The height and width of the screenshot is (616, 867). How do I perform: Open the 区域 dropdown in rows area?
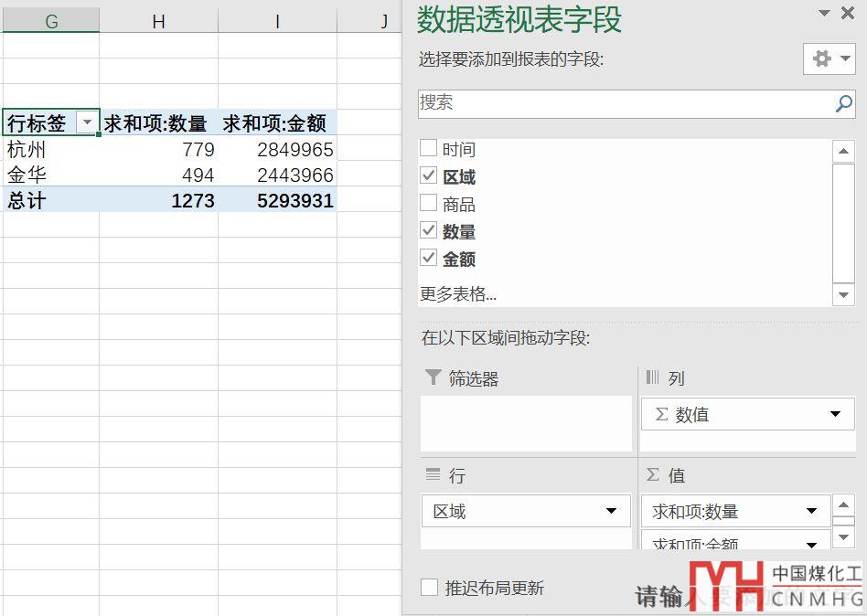[611, 512]
